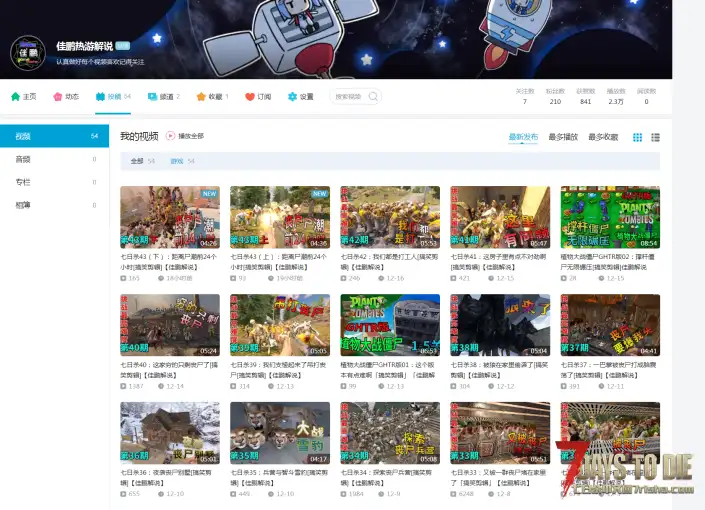Viewport: 705px width, 510px height.
Task: Click the magnifier search icon
Action: click(x=373, y=96)
